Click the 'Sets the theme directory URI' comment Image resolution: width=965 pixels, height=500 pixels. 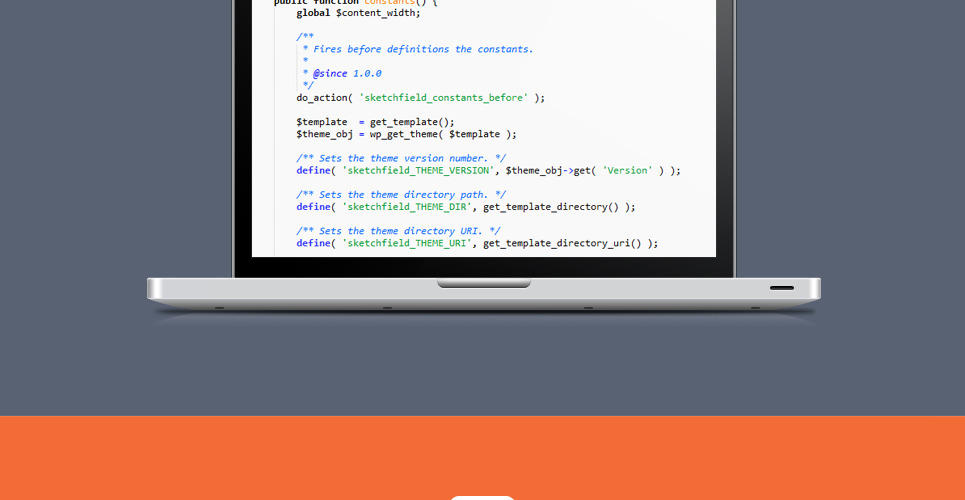pos(398,231)
